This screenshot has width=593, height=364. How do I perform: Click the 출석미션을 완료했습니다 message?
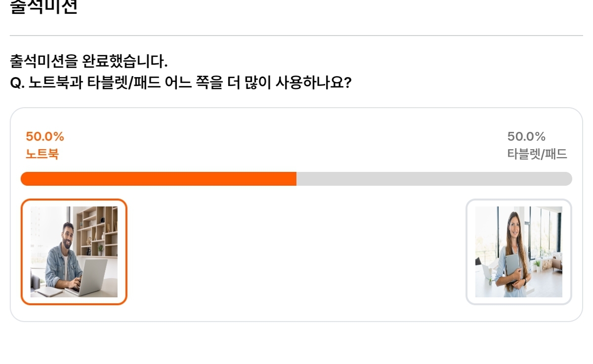[89, 62]
